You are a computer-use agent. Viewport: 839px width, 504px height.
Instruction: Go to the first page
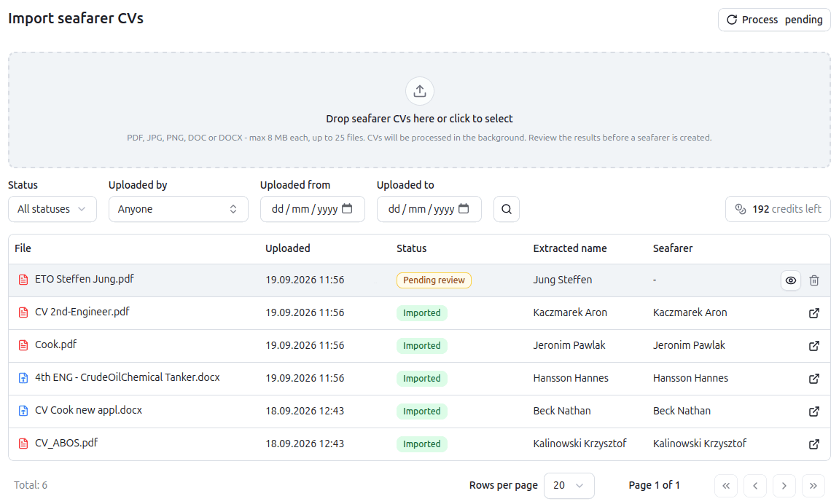point(725,486)
